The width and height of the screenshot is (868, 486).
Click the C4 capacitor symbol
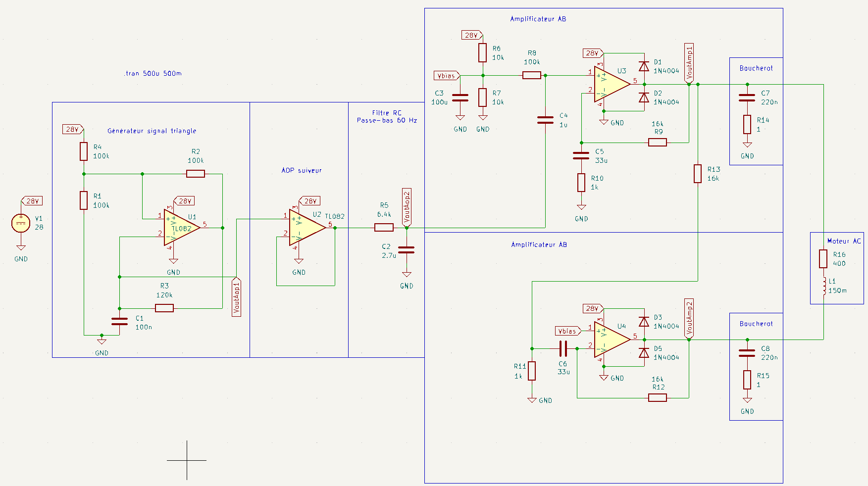click(545, 120)
